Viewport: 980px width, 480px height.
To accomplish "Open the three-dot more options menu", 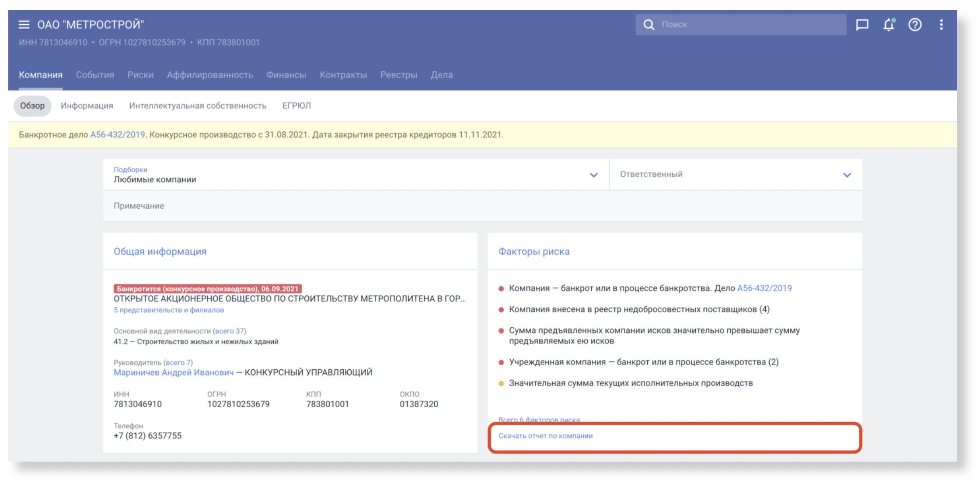I will click(941, 25).
